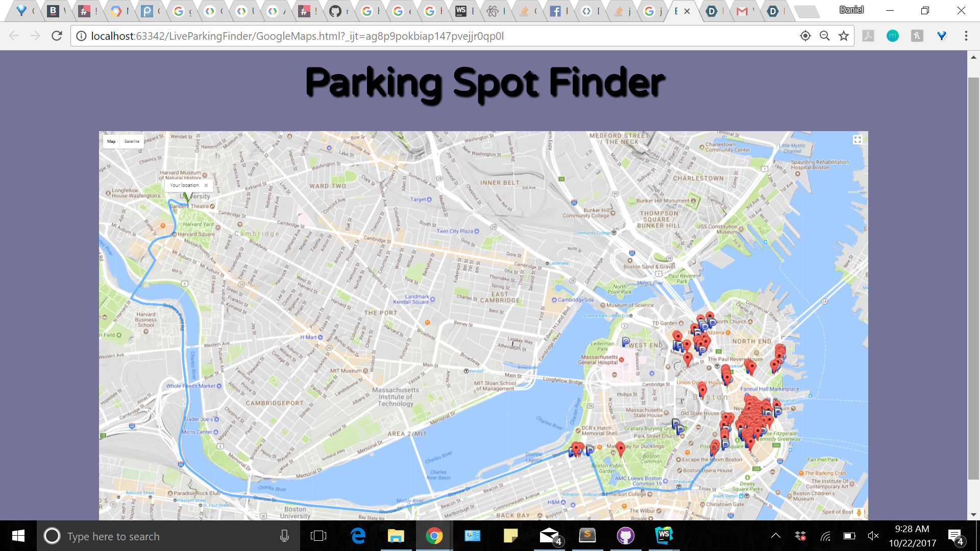
Task: Open Microsoft Edge from taskbar
Action: (x=358, y=536)
